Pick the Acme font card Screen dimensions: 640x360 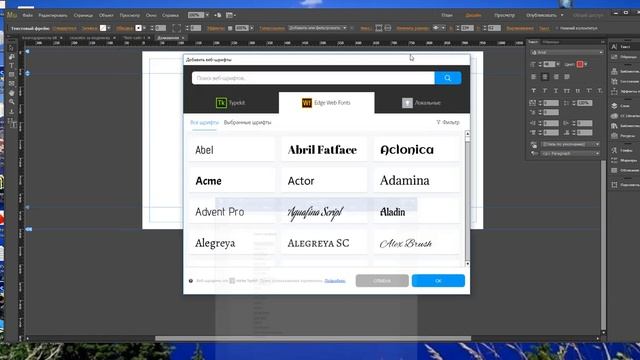232,181
